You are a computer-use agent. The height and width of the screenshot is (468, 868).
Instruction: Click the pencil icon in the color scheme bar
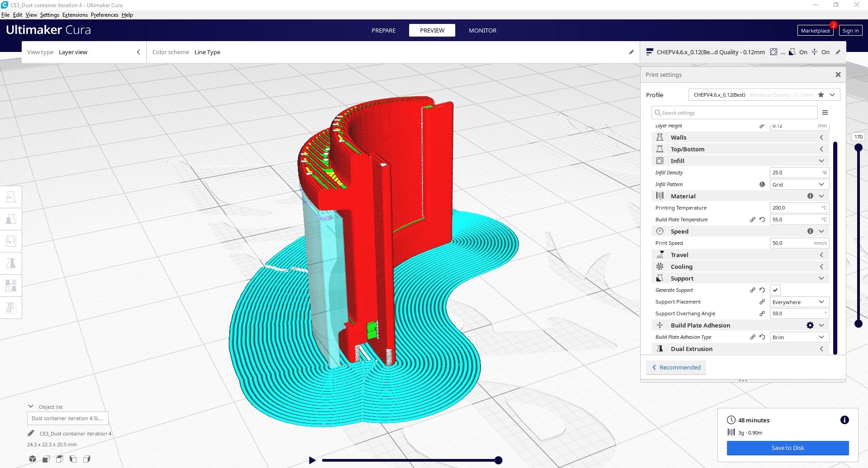632,52
